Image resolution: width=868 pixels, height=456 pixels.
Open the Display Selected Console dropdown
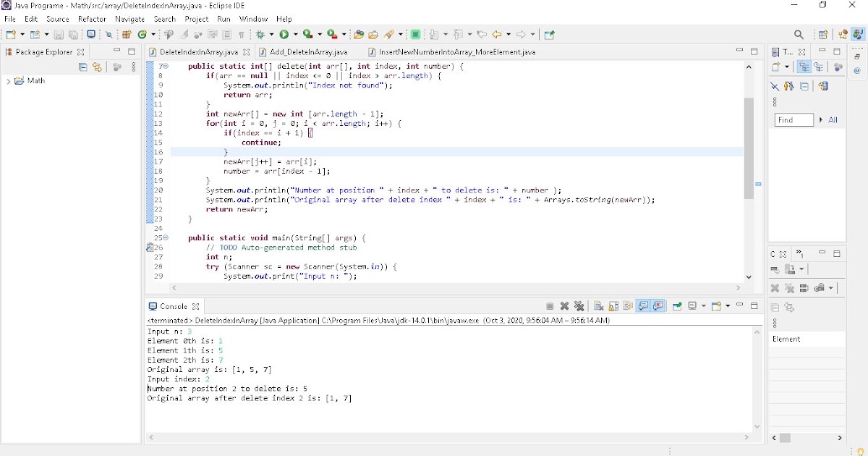pos(703,305)
